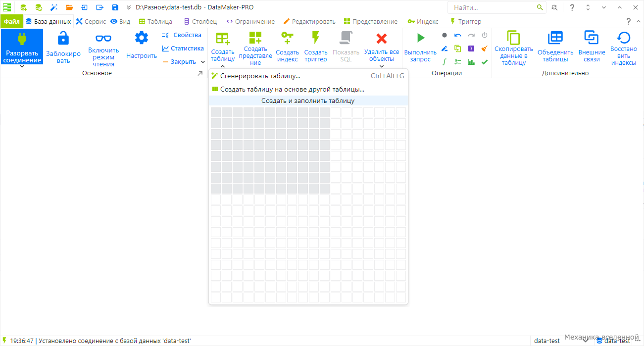The image size is (644, 346).
Task: Click the blue undo arrow in Операции
Action: point(458,35)
